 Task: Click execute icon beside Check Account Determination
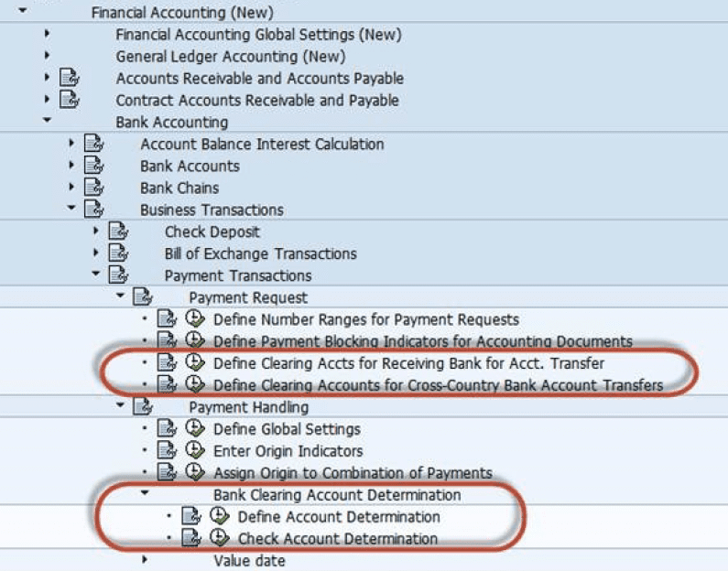pyautogui.click(x=218, y=538)
